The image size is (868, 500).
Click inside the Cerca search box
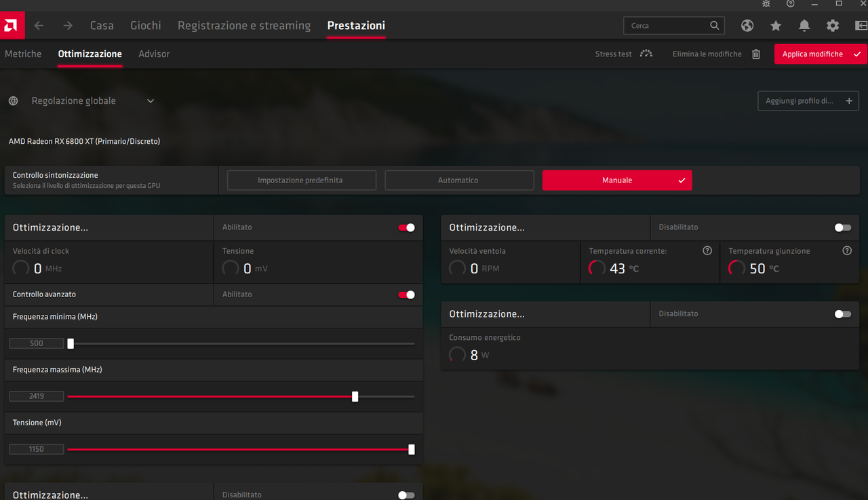tap(668, 25)
